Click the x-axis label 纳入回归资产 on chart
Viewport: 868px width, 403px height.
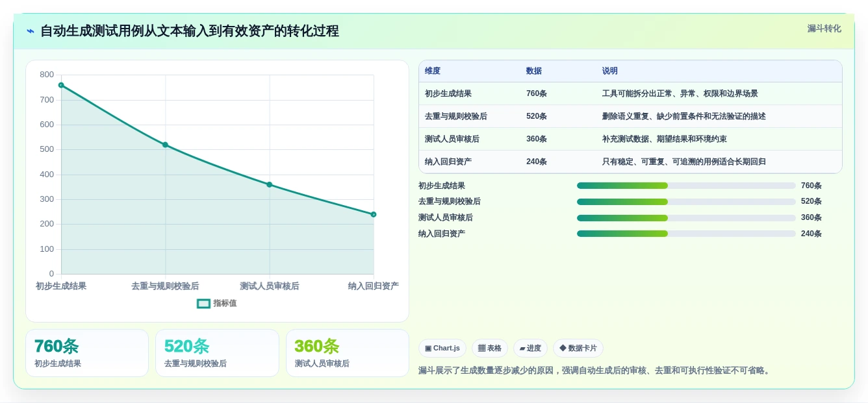374,286
